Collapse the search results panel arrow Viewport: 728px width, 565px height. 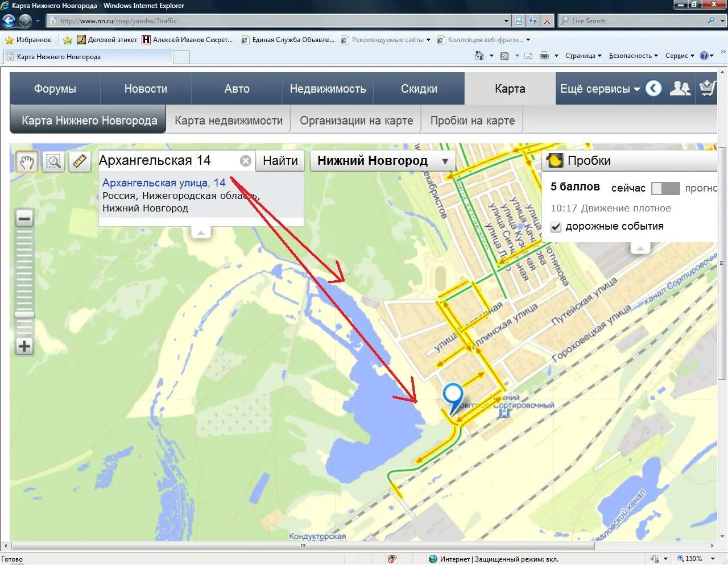point(200,232)
